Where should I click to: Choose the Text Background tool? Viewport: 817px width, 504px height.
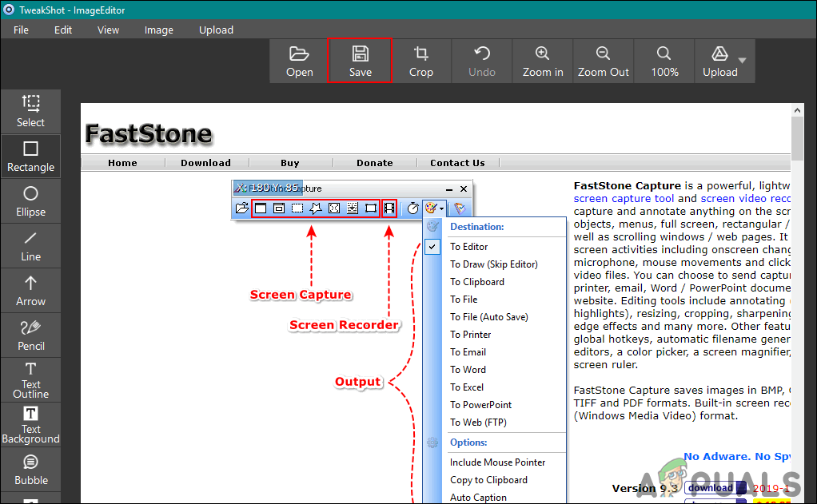[x=30, y=425]
